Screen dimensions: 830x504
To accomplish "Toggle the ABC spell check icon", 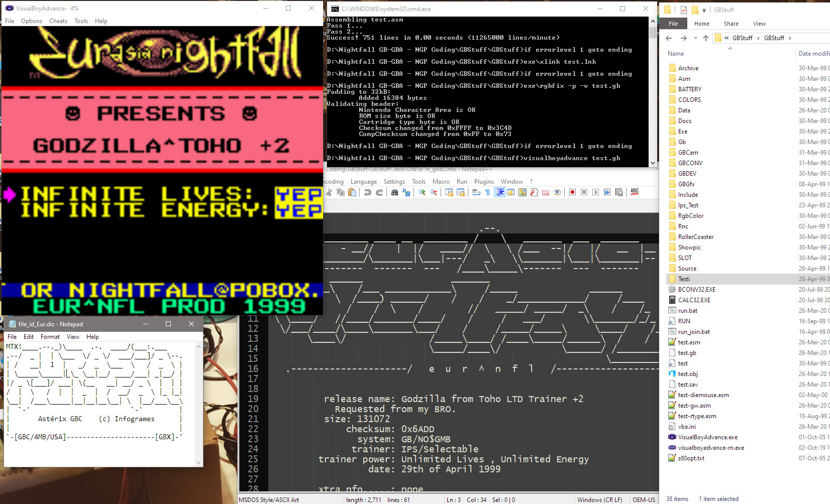I will click(x=635, y=192).
